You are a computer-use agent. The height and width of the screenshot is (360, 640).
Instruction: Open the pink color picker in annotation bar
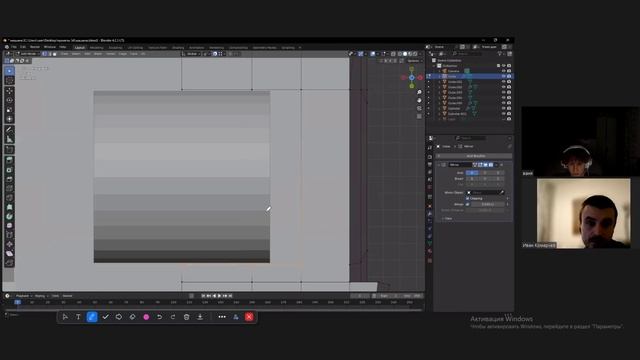click(x=146, y=317)
